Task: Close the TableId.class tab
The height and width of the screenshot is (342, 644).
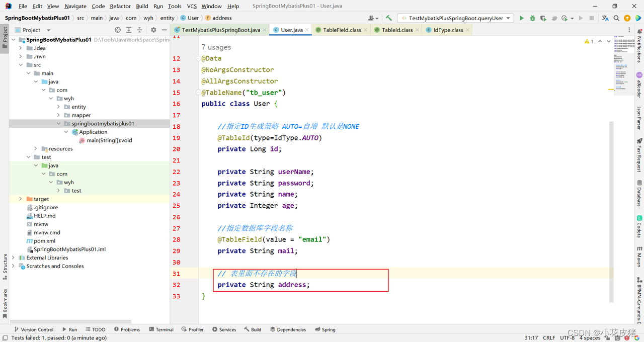Action: click(x=417, y=30)
